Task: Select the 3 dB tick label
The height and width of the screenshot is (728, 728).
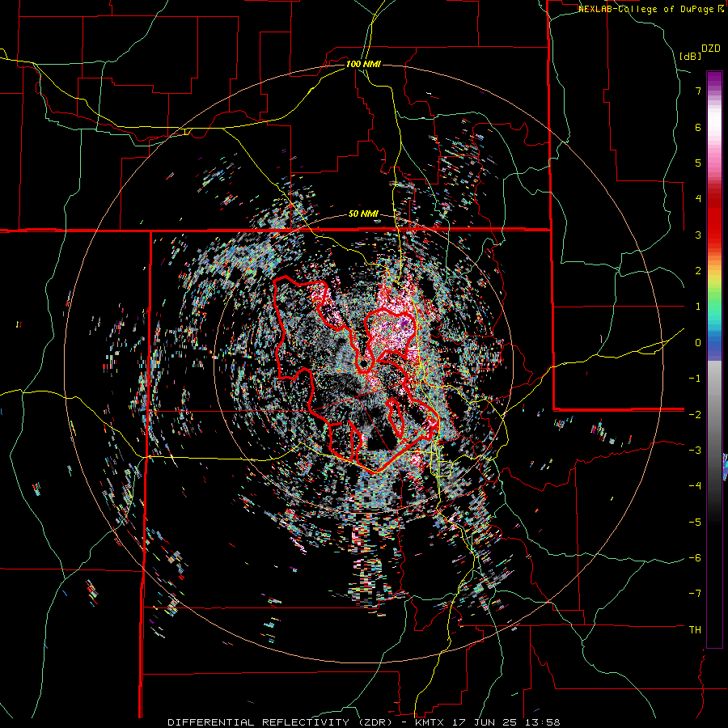Action: click(698, 235)
